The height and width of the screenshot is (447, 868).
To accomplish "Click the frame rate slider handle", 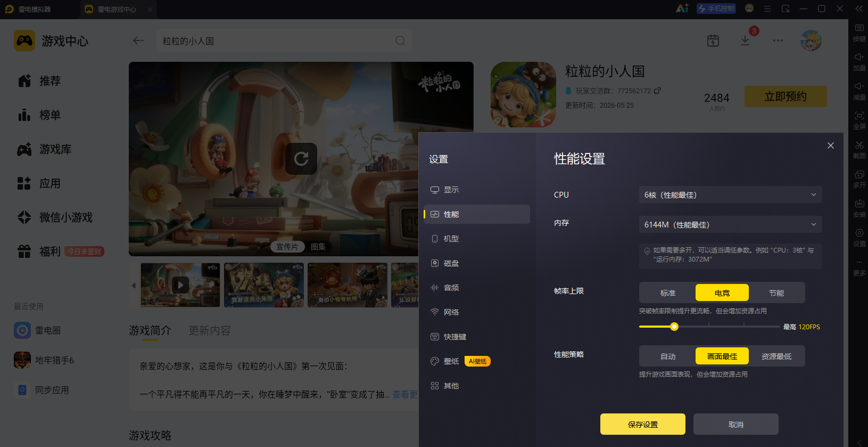I will pyautogui.click(x=674, y=327).
